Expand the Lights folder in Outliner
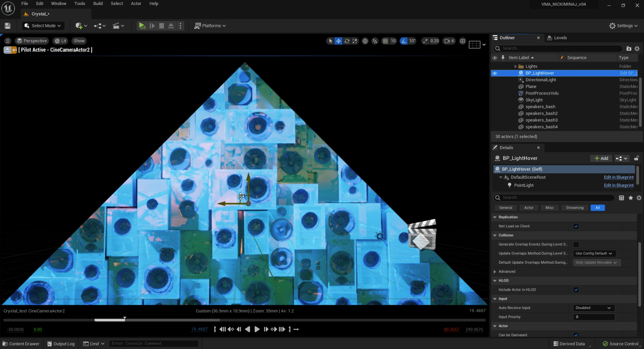Image resolution: width=644 pixels, height=349 pixels. 516,66
